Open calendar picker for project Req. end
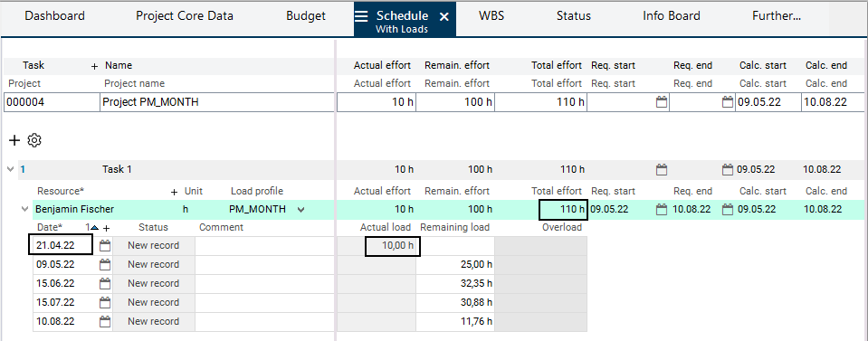868x341 pixels. tap(728, 102)
